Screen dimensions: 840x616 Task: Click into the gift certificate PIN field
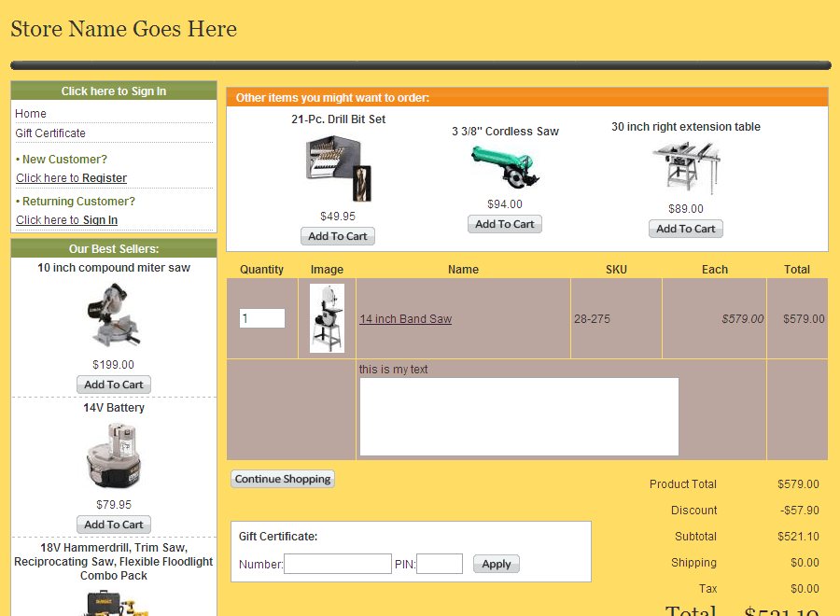[x=440, y=564]
